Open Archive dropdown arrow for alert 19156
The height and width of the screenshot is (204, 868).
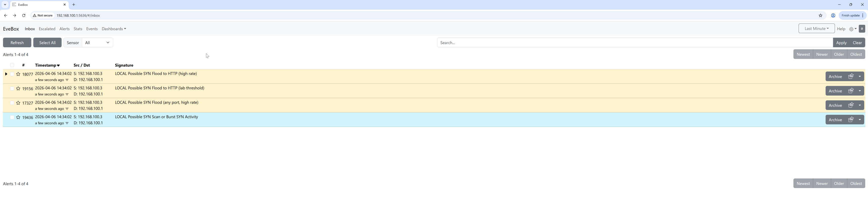click(x=860, y=91)
